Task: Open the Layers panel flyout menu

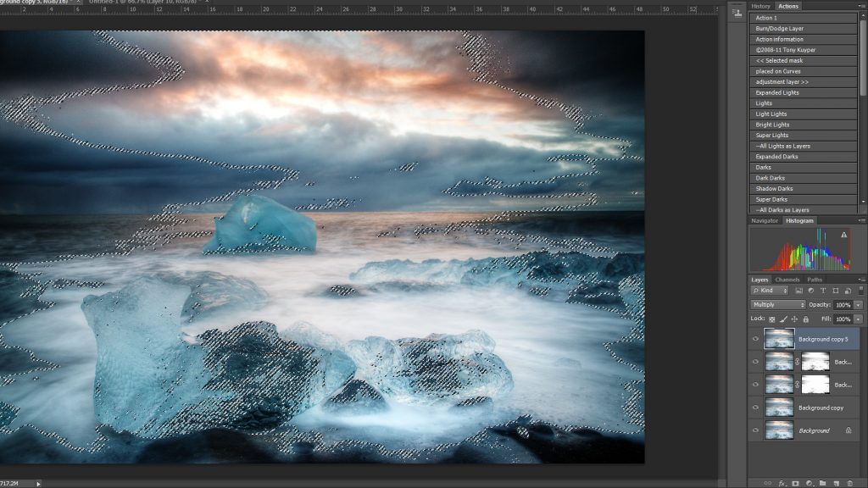Action: tap(862, 280)
